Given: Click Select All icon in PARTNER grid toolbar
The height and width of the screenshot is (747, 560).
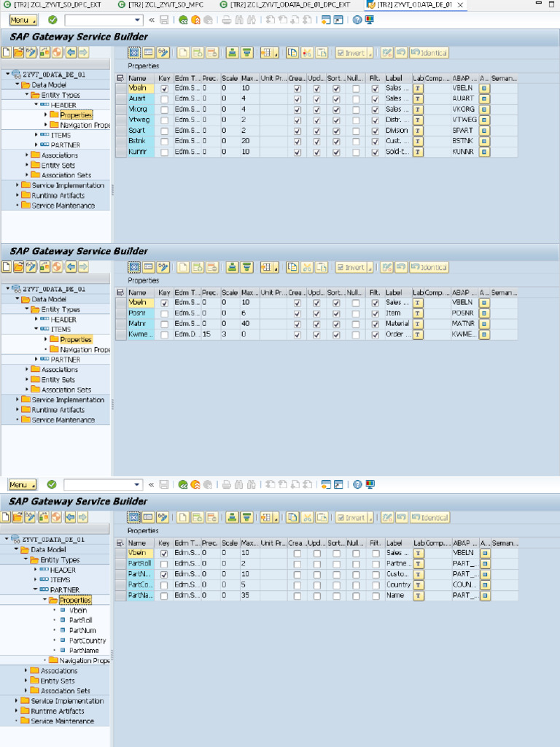Looking at the screenshot, I should (x=134, y=517).
